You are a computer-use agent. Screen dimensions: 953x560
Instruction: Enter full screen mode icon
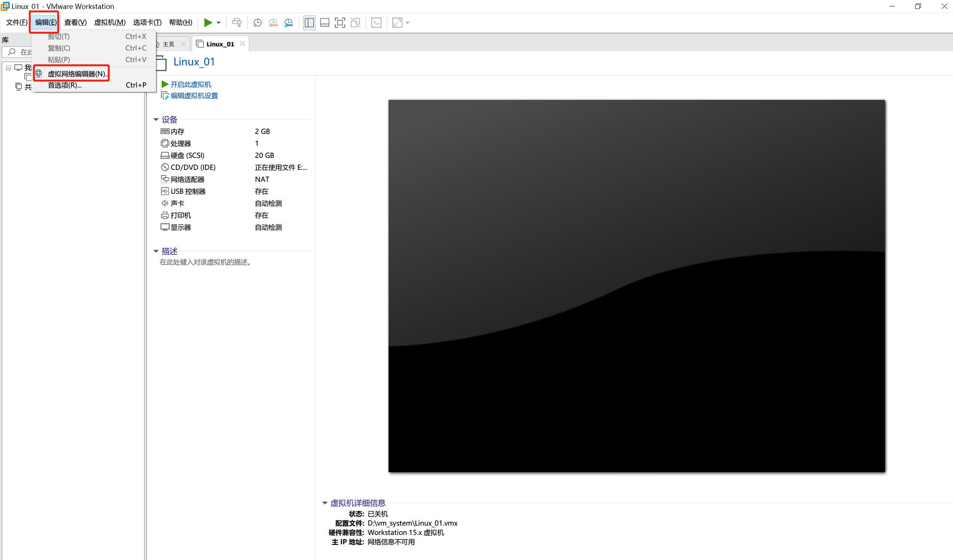(x=340, y=23)
